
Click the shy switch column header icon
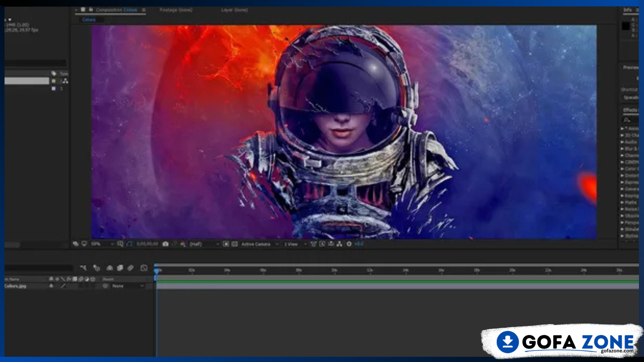51,279
